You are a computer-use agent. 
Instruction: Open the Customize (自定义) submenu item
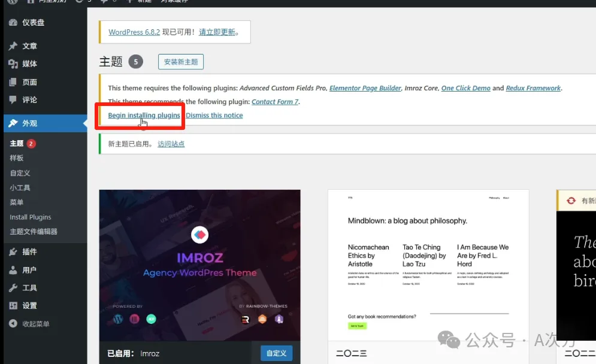20,173
